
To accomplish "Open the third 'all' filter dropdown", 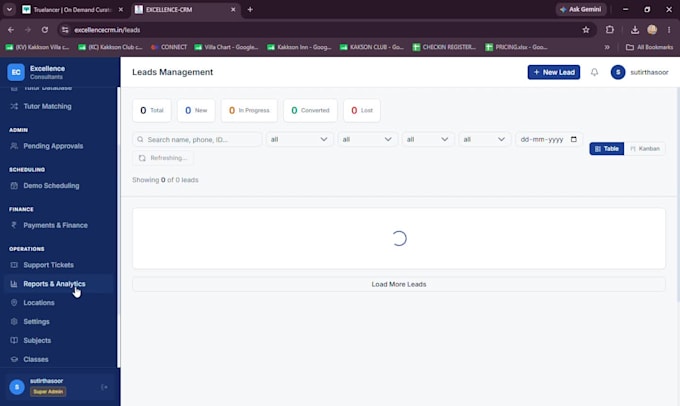I will (428, 139).
